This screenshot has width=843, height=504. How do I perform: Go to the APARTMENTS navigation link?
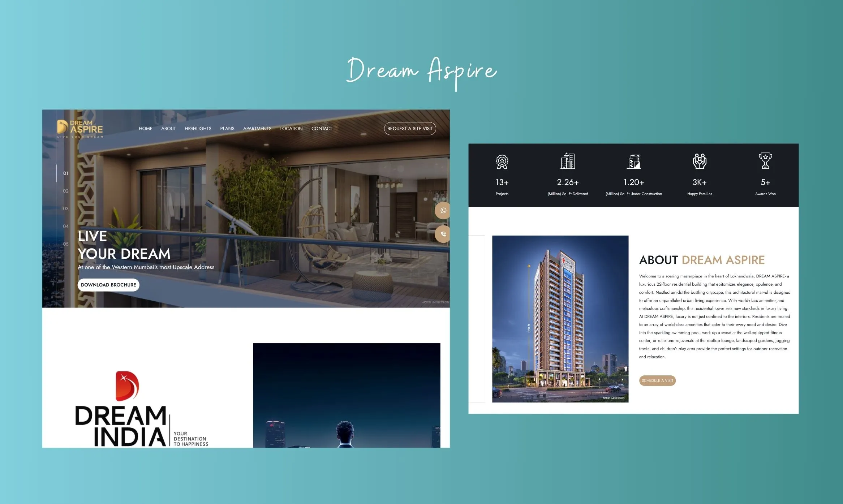(257, 129)
